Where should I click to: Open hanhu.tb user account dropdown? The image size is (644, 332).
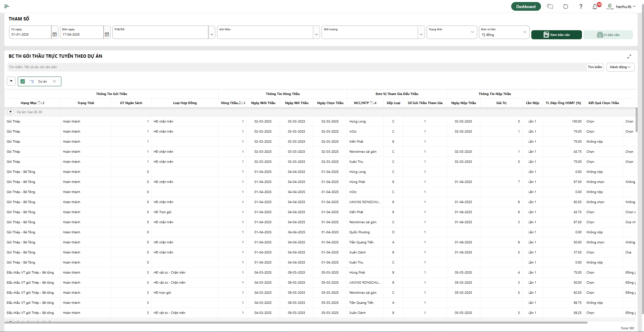(626, 6)
